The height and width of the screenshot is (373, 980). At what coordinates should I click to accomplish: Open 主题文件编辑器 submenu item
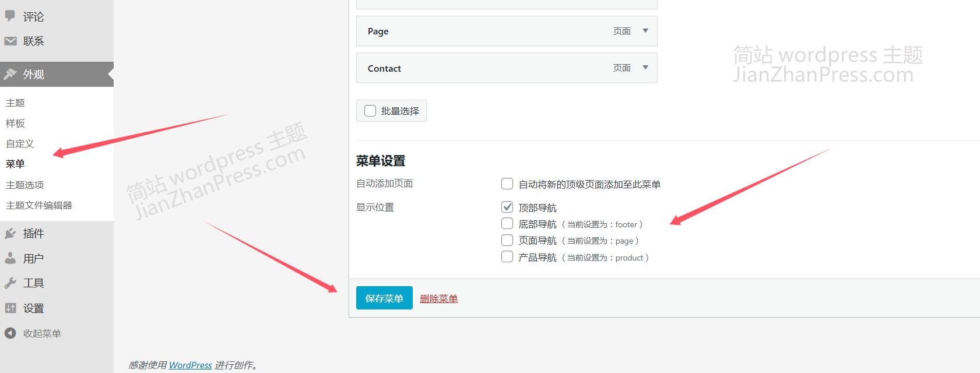coord(39,205)
